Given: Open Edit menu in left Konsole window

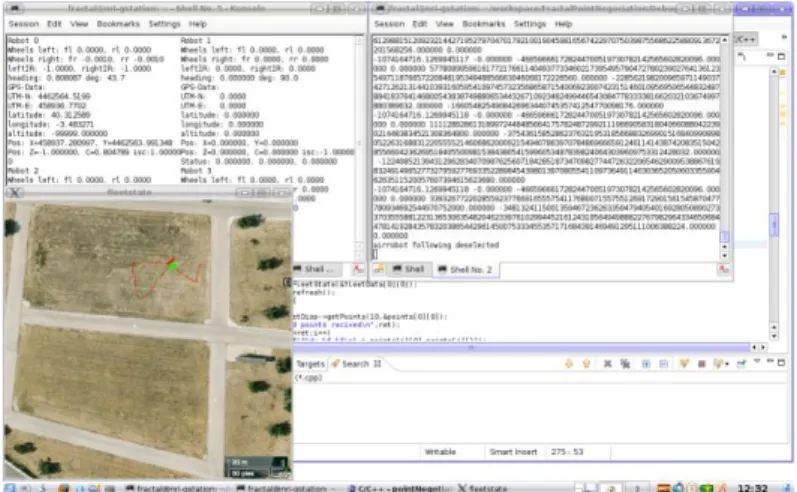Looking at the screenshot, I should [54, 24].
